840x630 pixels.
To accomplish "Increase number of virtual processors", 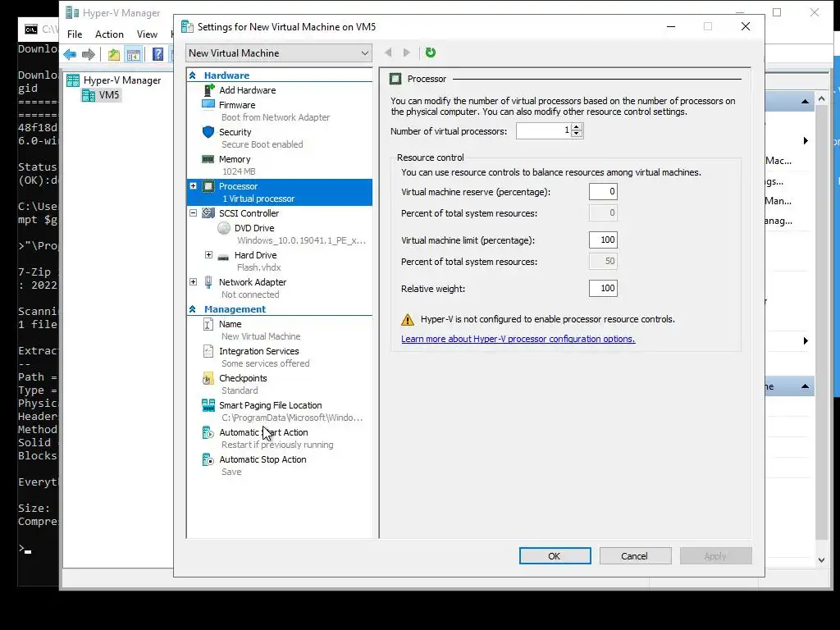I will coord(577,127).
